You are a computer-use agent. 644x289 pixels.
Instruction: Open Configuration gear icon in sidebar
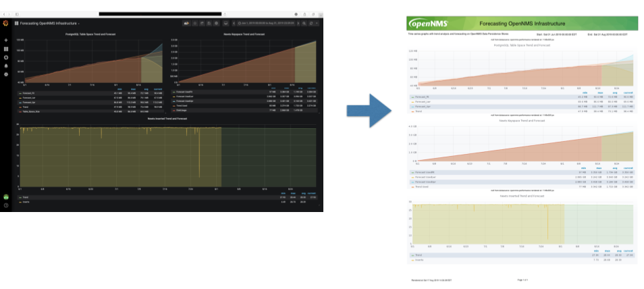(6, 74)
